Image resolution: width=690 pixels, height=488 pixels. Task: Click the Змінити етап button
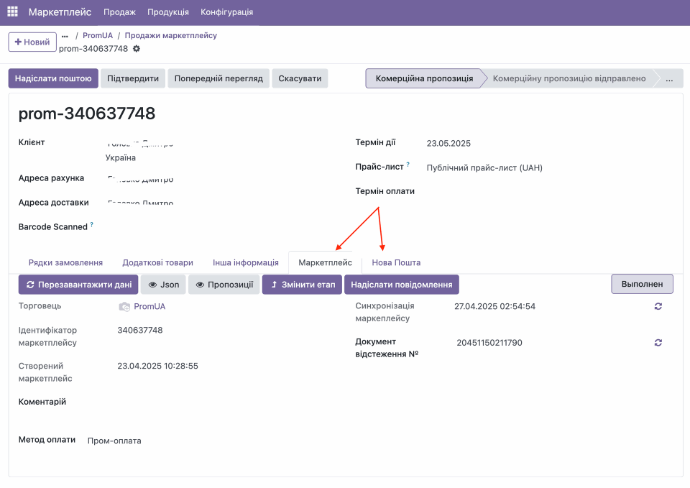pyautogui.click(x=302, y=285)
